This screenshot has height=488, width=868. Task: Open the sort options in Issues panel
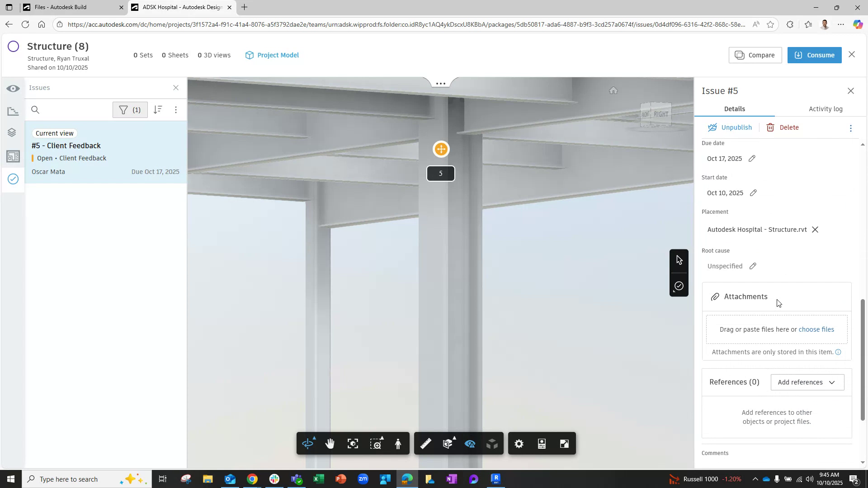[x=158, y=109]
